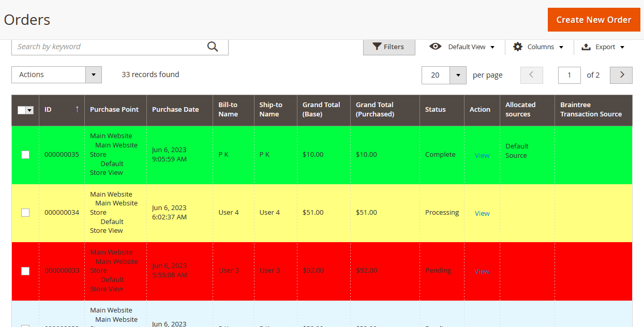Expand the per page size dropdown arrow
Viewport: 644px width, 327px height.
[x=458, y=75]
